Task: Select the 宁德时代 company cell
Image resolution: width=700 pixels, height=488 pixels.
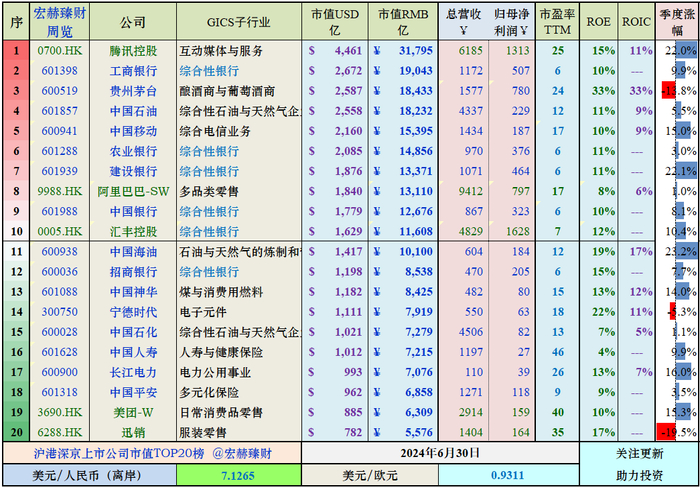Action: tap(133, 312)
